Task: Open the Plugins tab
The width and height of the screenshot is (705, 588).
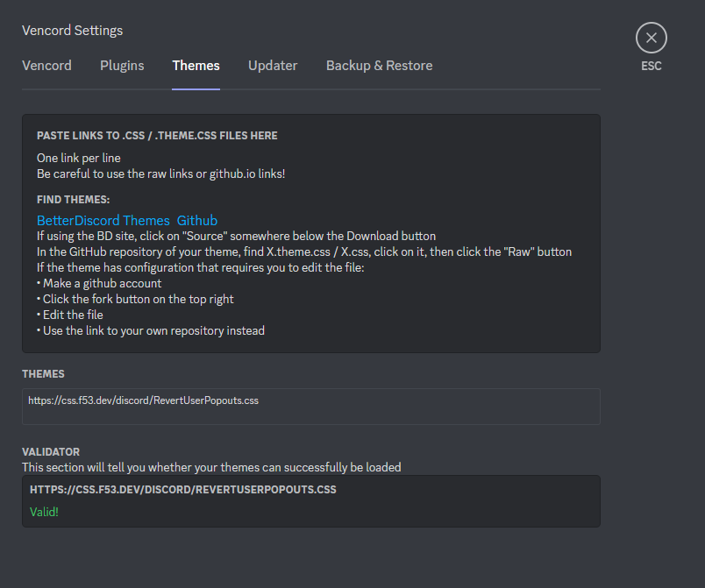Action: click(x=122, y=66)
